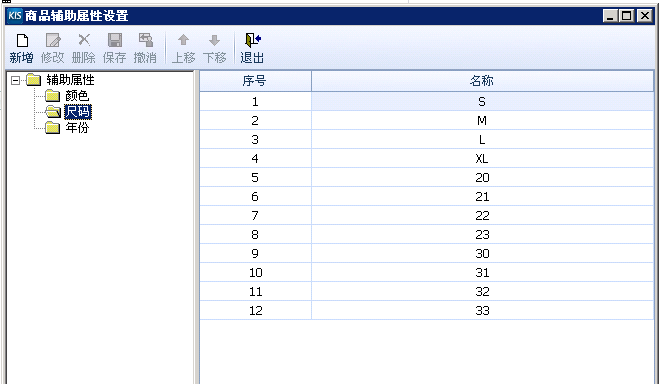Select the row with name S

tap(427, 102)
